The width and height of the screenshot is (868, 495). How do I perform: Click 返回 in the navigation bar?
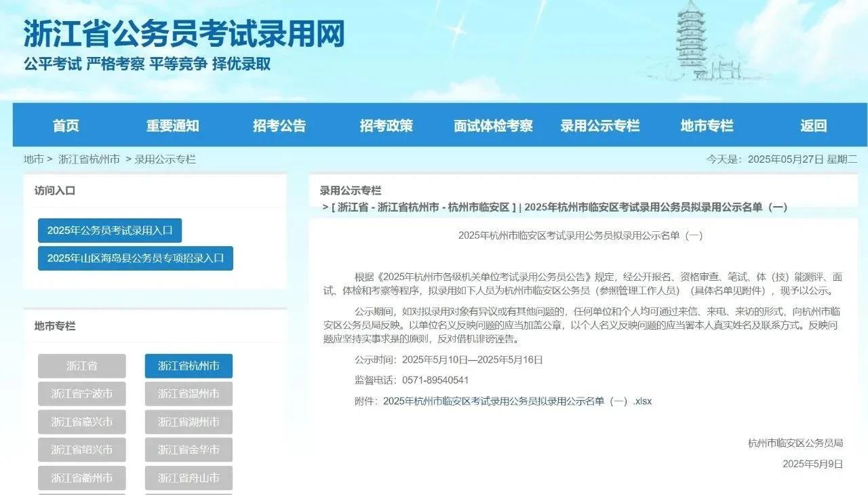pos(813,125)
